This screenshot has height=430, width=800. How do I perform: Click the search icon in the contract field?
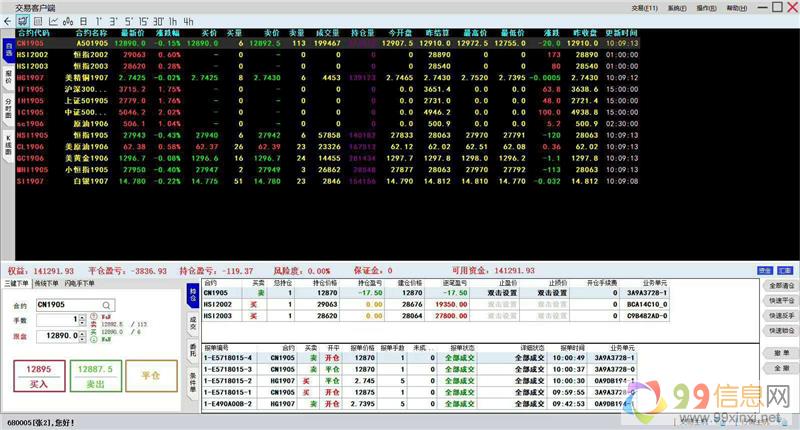click(x=108, y=303)
